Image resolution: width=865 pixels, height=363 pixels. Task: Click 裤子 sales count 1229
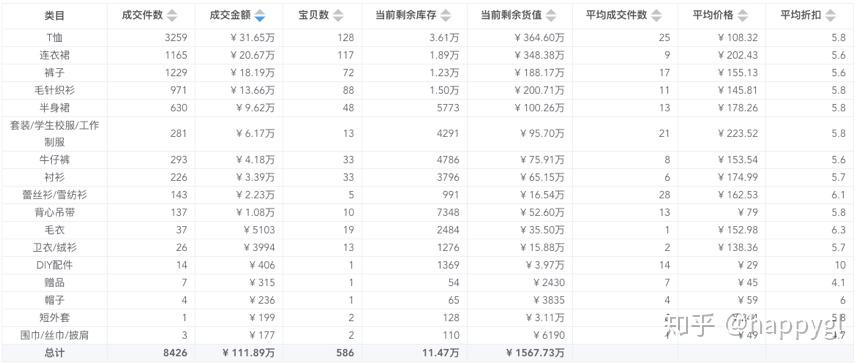click(x=176, y=73)
